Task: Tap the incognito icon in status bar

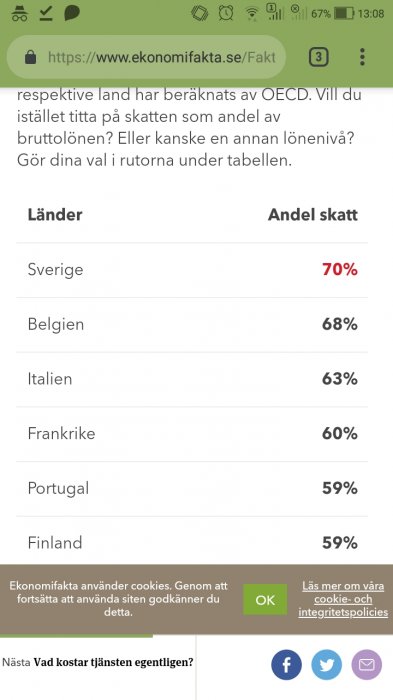Action: point(20,13)
